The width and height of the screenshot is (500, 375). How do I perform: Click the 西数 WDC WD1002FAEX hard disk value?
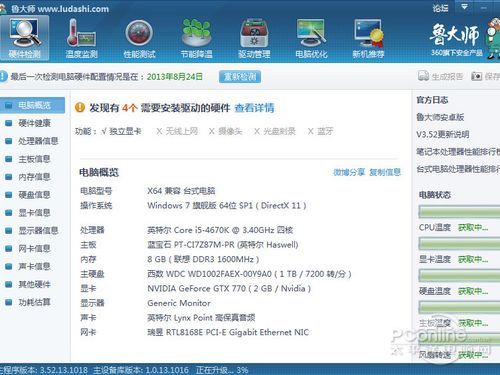point(249,274)
